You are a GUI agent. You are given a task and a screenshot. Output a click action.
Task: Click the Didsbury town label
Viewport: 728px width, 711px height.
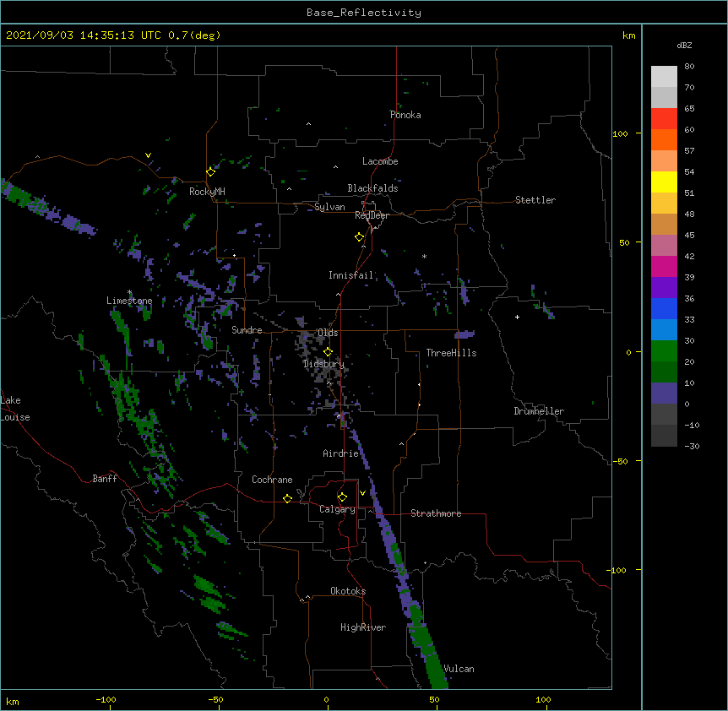click(323, 364)
